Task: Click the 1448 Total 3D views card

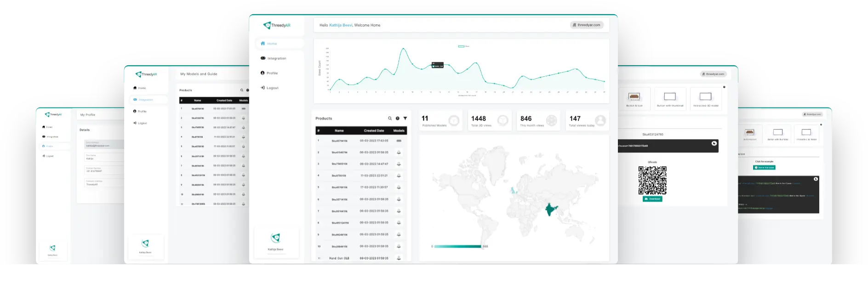Action: tap(490, 120)
